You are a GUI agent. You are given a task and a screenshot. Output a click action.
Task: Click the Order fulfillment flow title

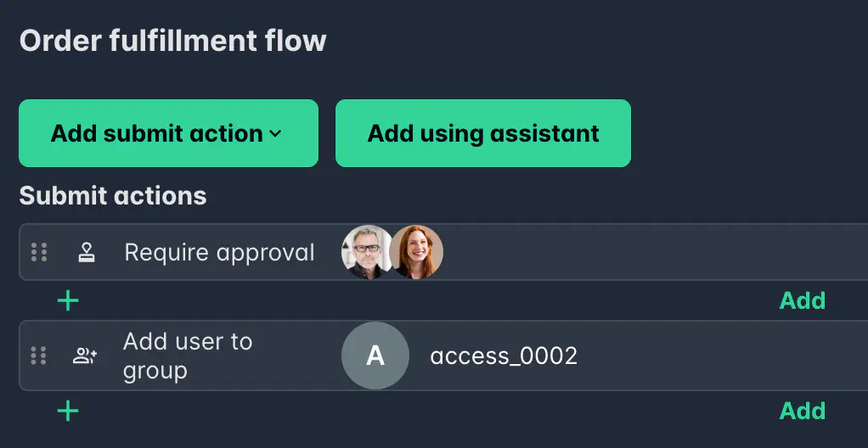point(173,41)
